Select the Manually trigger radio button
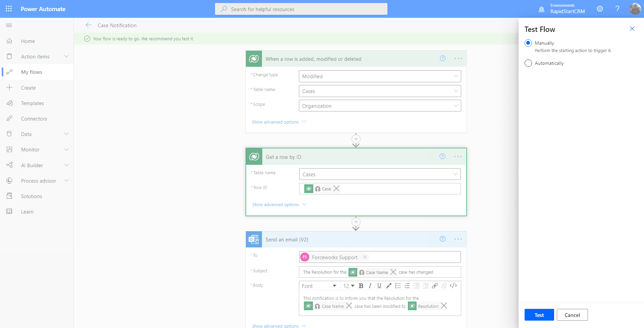Screen dimensions: 644x328 pos(528,43)
